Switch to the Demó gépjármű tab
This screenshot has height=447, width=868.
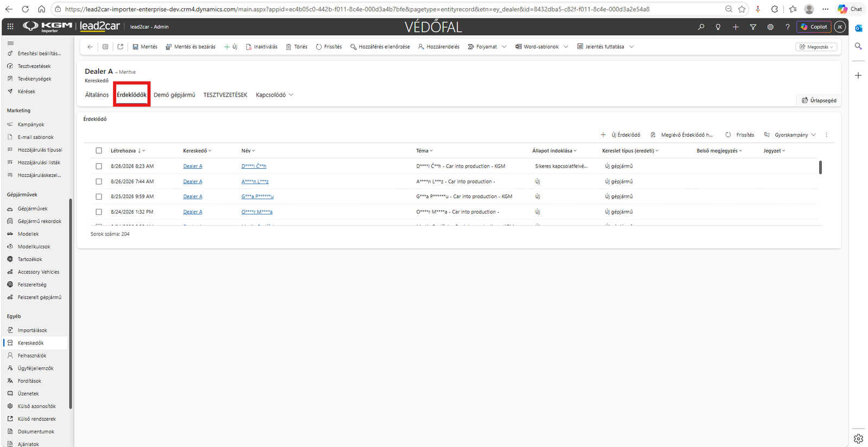coord(174,95)
